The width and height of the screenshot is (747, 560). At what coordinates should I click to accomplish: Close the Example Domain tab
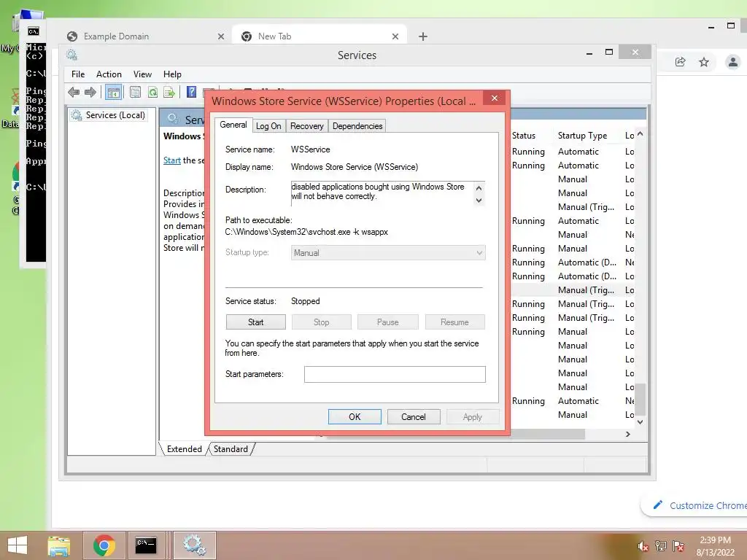(221, 36)
